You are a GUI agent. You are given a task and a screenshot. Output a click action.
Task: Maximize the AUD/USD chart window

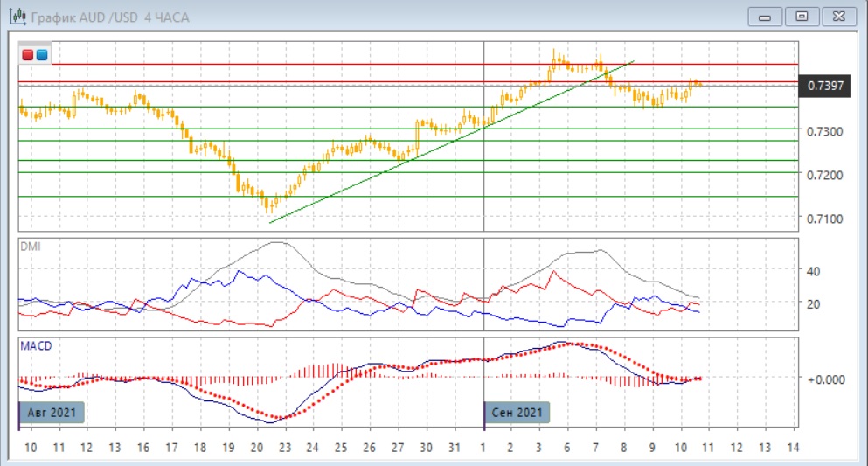click(x=802, y=15)
